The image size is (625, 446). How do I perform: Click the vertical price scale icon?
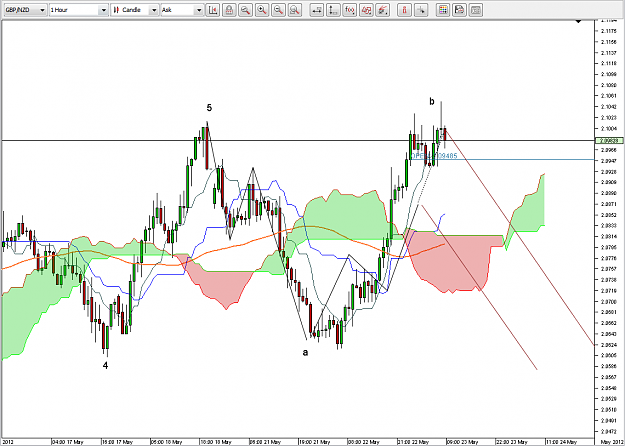pyautogui.click(x=333, y=10)
